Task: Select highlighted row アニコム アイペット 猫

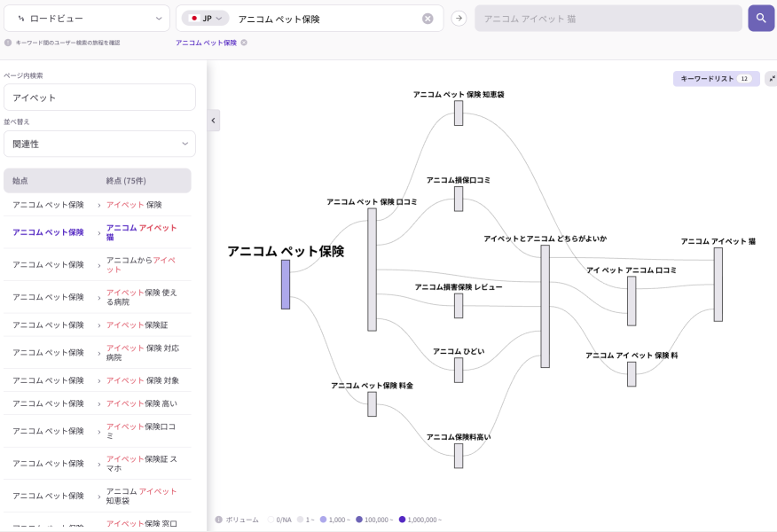Action: [98, 232]
